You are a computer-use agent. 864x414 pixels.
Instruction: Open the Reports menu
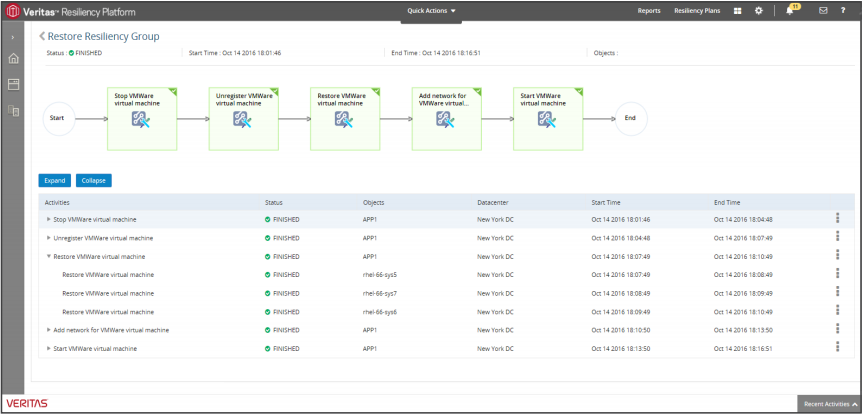point(649,11)
